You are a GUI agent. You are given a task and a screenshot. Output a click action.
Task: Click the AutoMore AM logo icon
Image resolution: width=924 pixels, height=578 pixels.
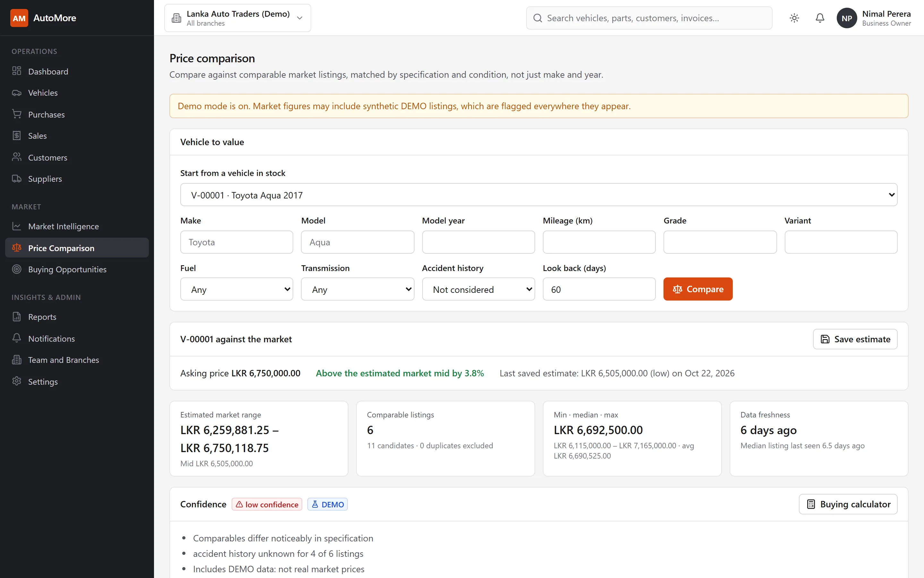pos(19,18)
